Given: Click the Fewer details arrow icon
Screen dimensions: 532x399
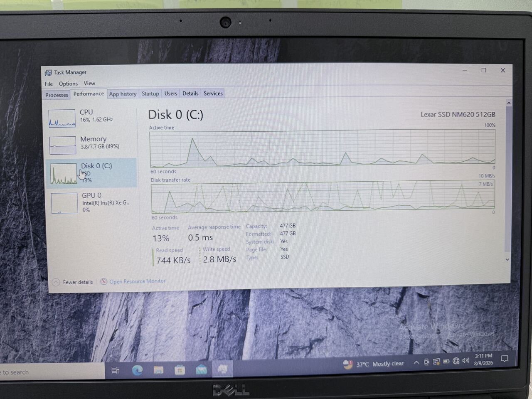Looking at the screenshot, I should pos(56,282).
